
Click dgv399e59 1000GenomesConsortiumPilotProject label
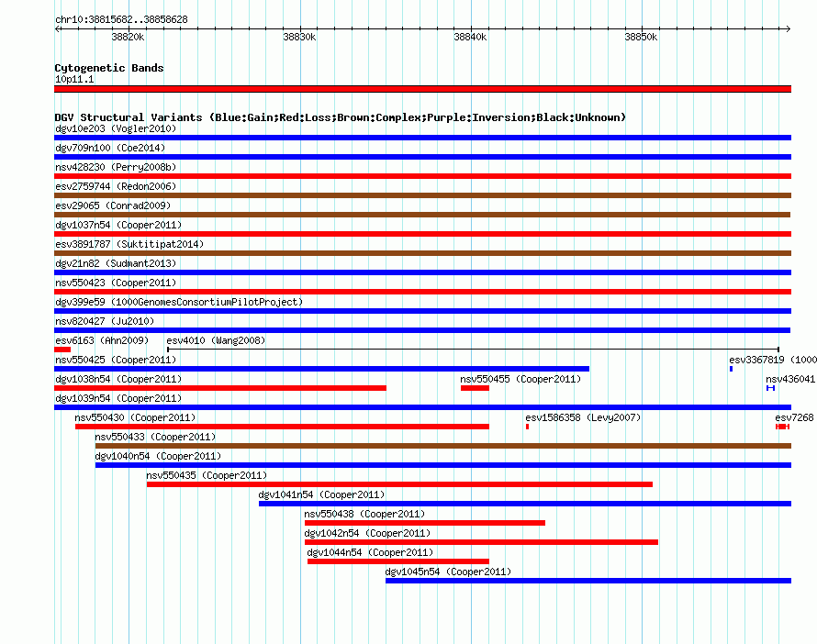click(179, 302)
